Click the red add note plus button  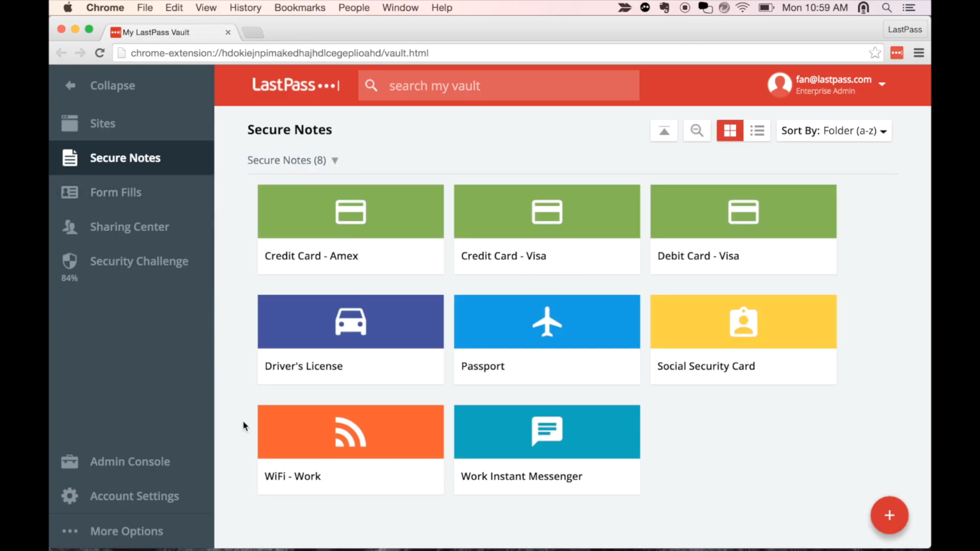889,515
